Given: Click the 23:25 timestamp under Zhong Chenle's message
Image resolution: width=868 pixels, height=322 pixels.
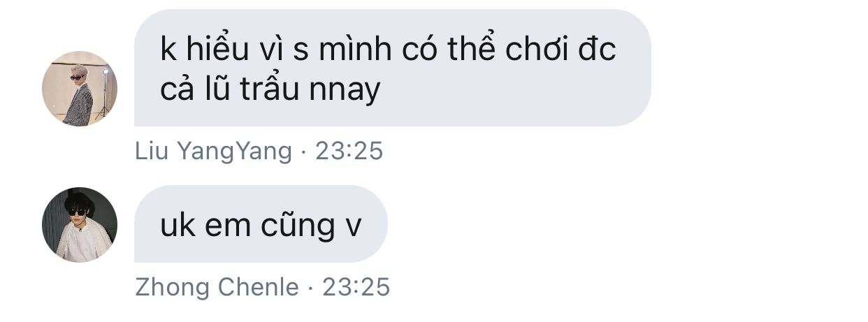Looking at the screenshot, I should point(356,287).
